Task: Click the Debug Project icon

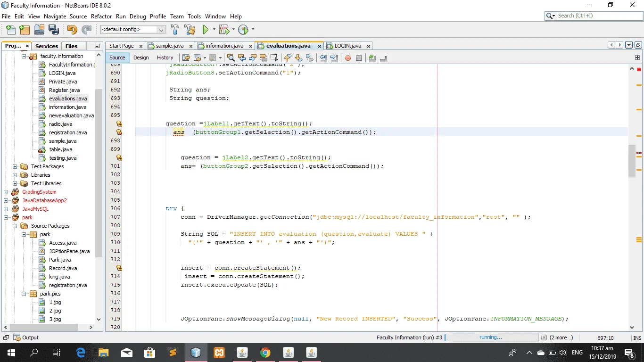Action: pos(223,29)
